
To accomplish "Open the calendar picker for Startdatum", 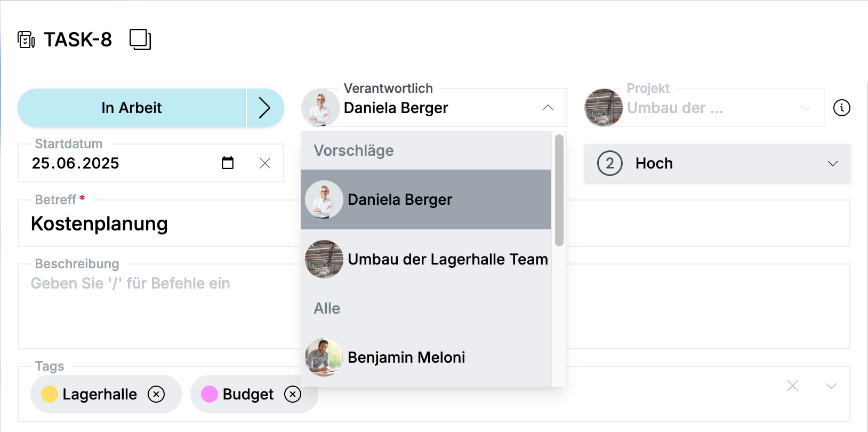I will click(x=228, y=163).
